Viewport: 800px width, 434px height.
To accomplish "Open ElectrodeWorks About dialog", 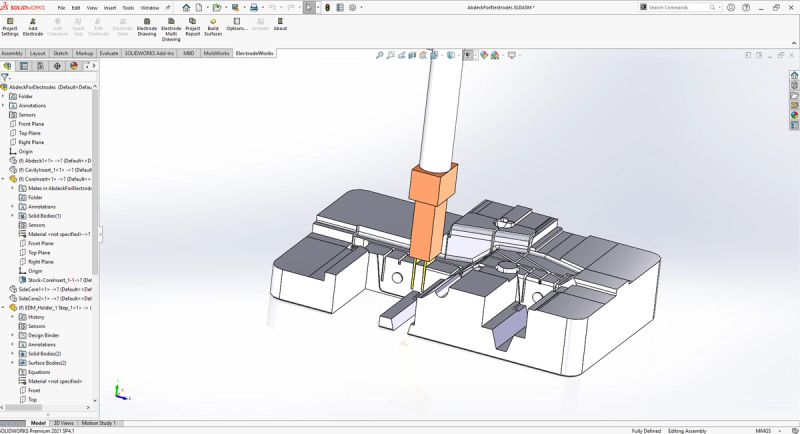I will (x=280, y=24).
